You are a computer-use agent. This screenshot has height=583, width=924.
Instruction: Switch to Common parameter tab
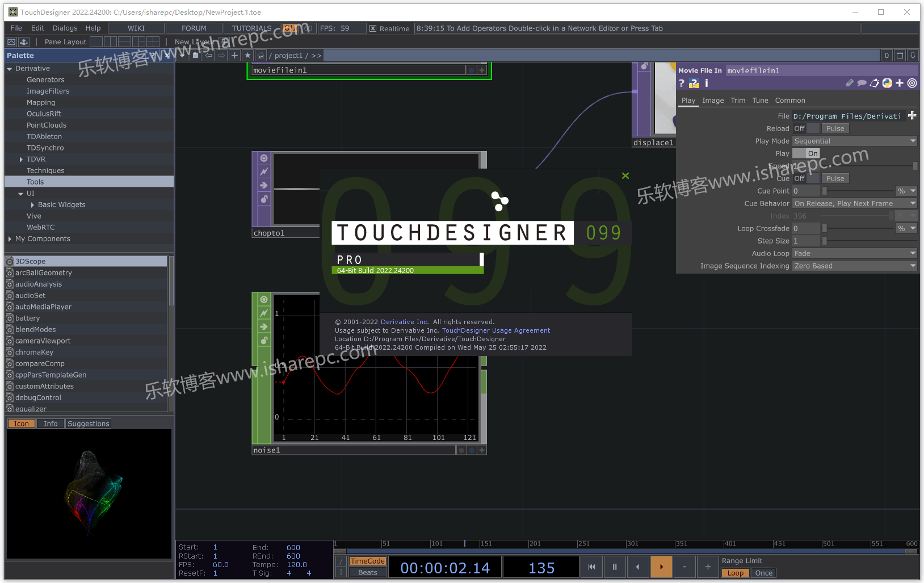tap(790, 100)
